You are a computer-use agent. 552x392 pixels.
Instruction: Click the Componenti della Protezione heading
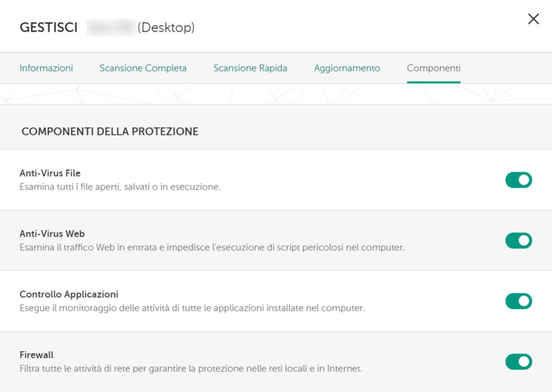(x=109, y=132)
